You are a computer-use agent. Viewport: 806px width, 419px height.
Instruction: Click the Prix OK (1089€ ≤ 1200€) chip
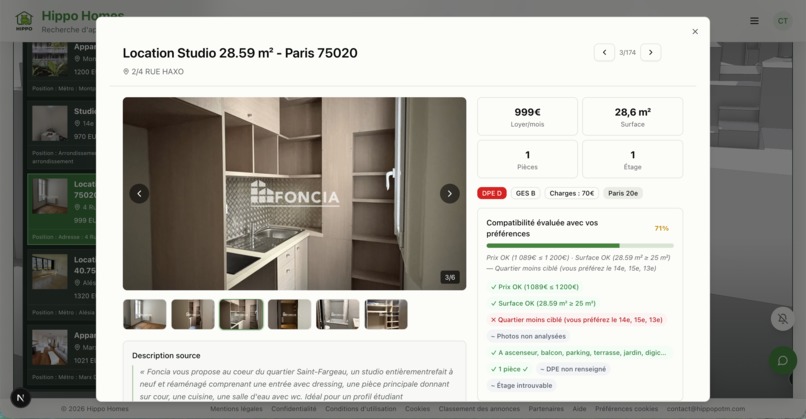tap(535, 287)
